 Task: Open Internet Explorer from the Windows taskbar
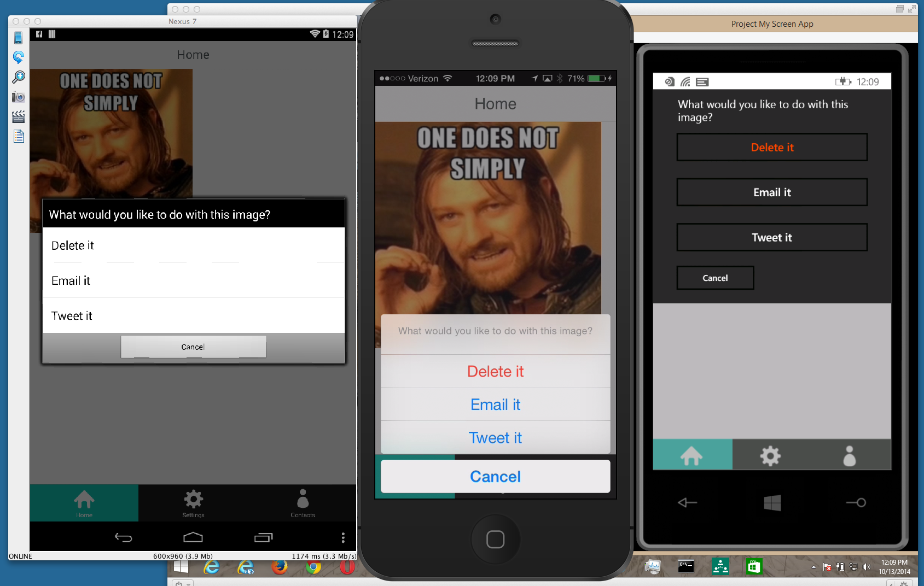[211, 567]
